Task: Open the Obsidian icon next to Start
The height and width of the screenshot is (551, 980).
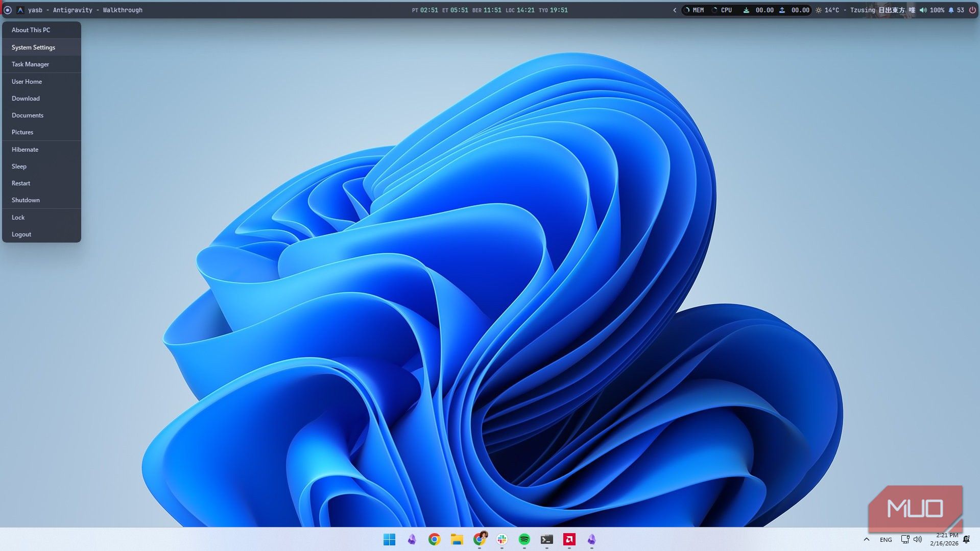Action: pos(412,539)
